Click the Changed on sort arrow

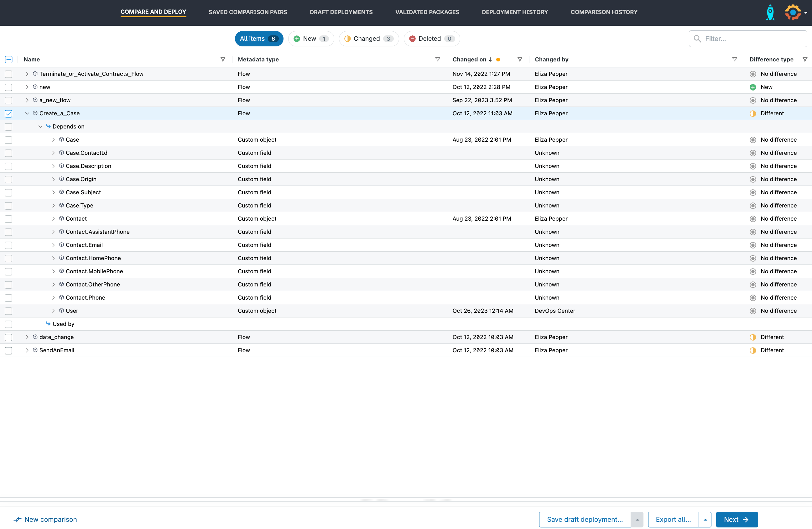point(490,59)
